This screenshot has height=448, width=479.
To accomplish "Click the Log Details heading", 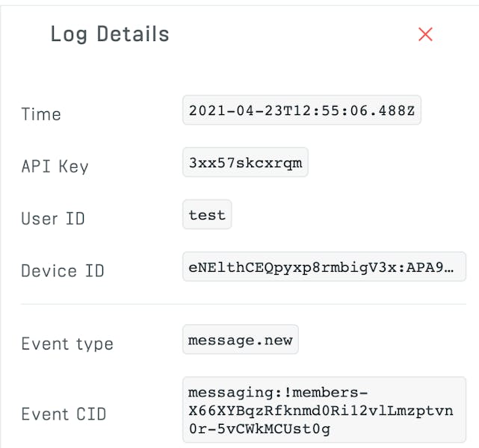I will coord(110,34).
